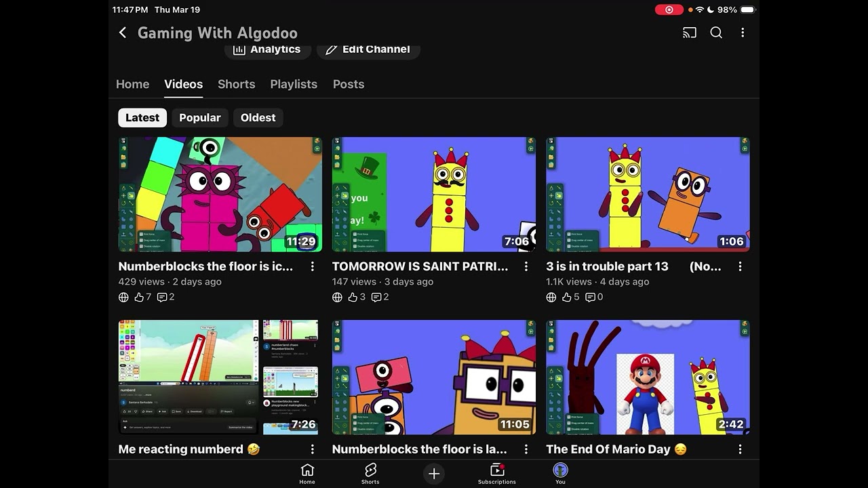This screenshot has height=488, width=868.
Task: Tap likes icon on the 1.1K views video
Action: pos(567,297)
